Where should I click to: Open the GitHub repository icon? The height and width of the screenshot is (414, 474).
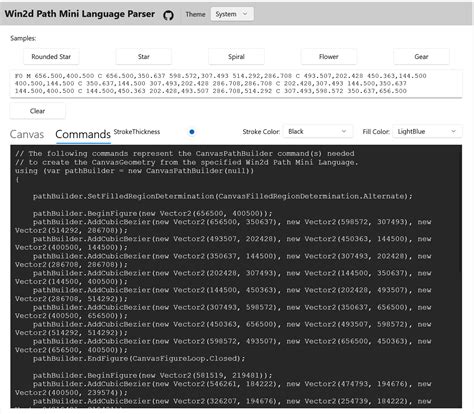pyautogui.click(x=168, y=15)
